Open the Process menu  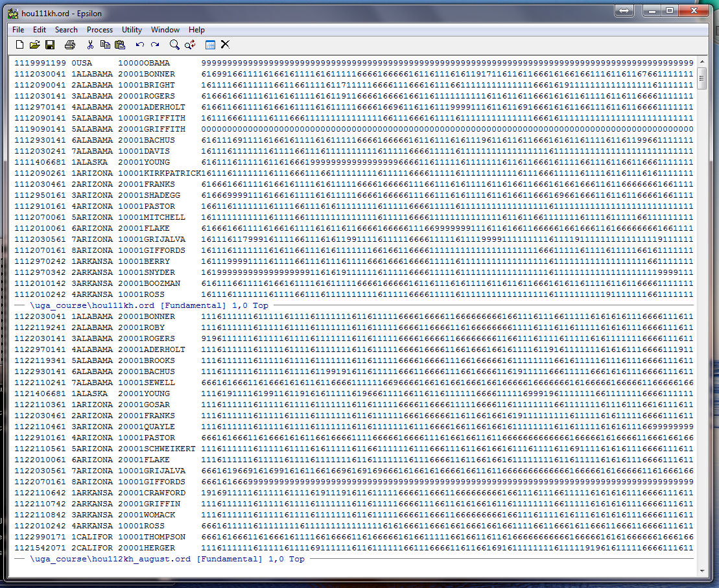click(x=100, y=30)
